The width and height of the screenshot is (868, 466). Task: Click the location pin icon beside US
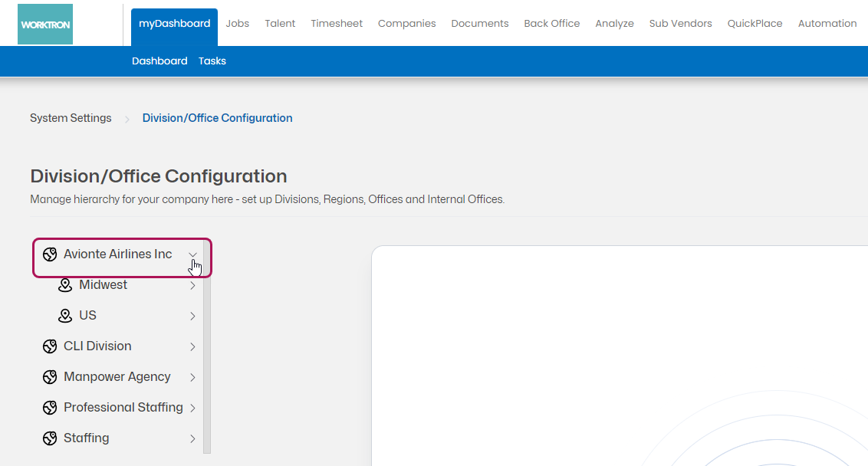(x=65, y=316)
